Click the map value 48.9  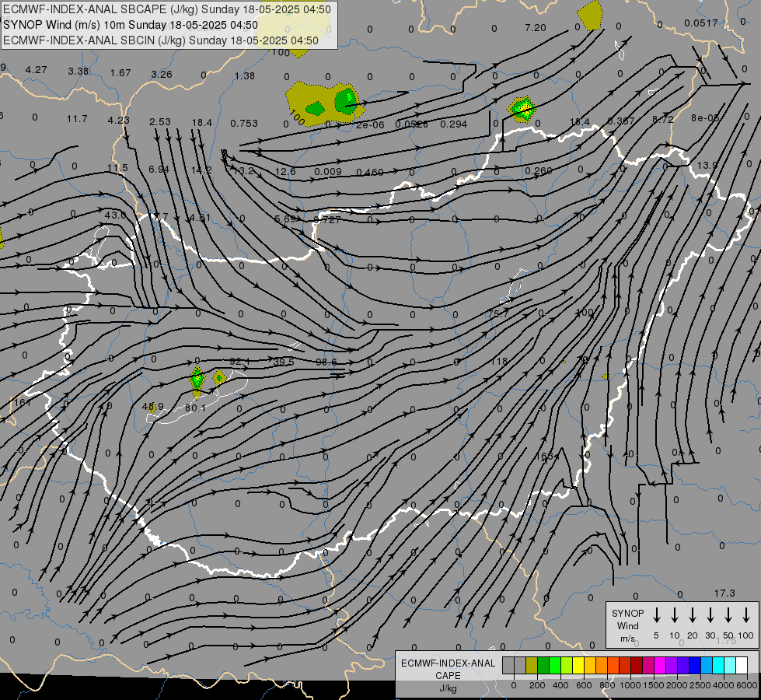[x=152, y=407]
